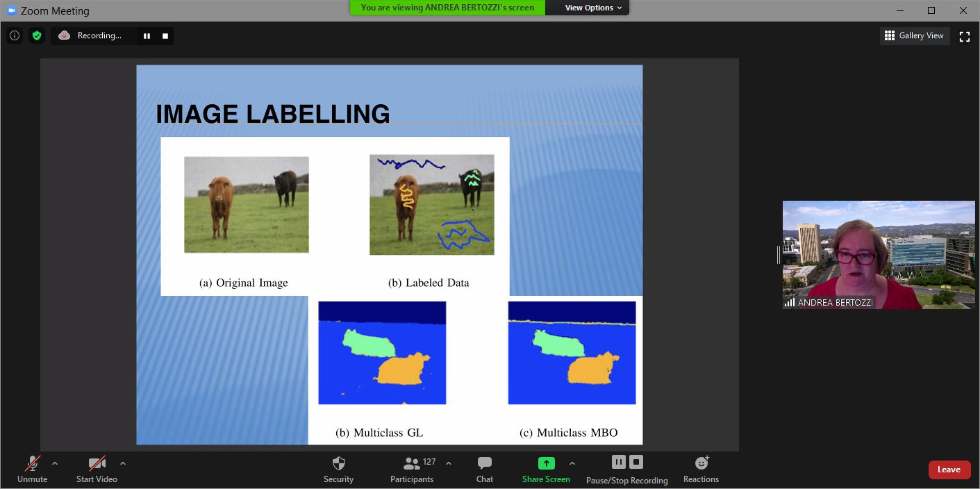The image size is (980, 489).
Task: Pause recording from top recording bar
Action: point(147,36)
